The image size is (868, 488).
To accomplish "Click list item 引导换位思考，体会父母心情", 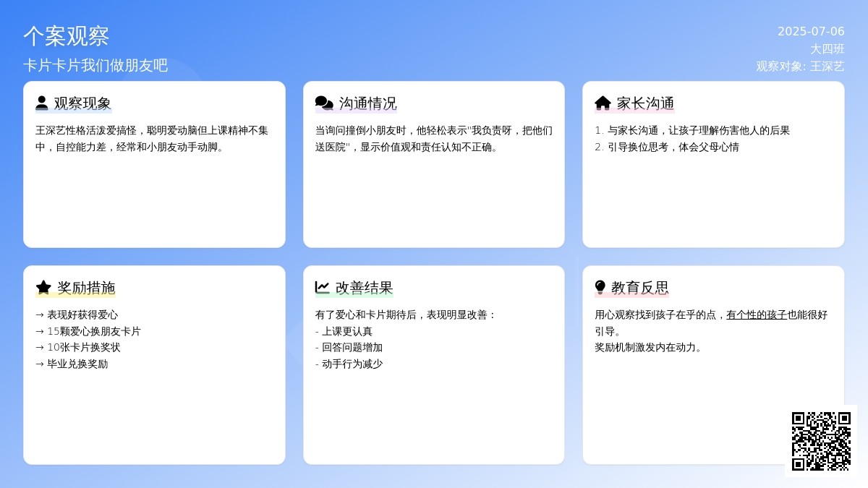I will point(667,147).
